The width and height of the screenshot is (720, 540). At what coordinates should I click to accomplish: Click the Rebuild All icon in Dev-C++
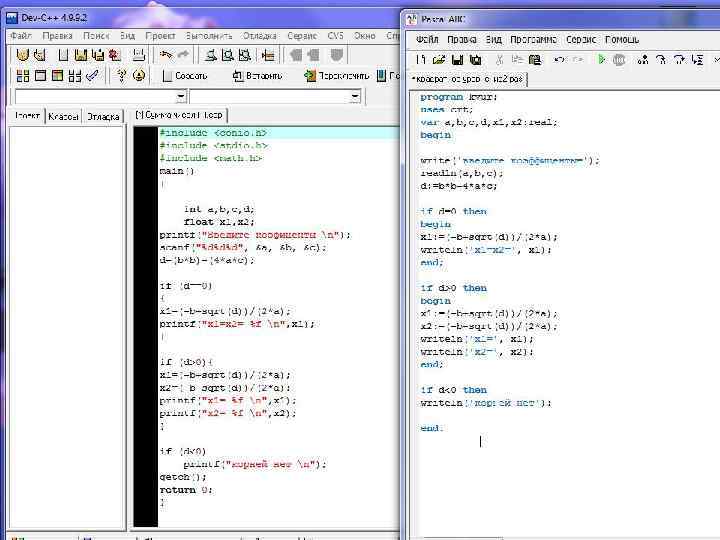click(x=74, y=75)
